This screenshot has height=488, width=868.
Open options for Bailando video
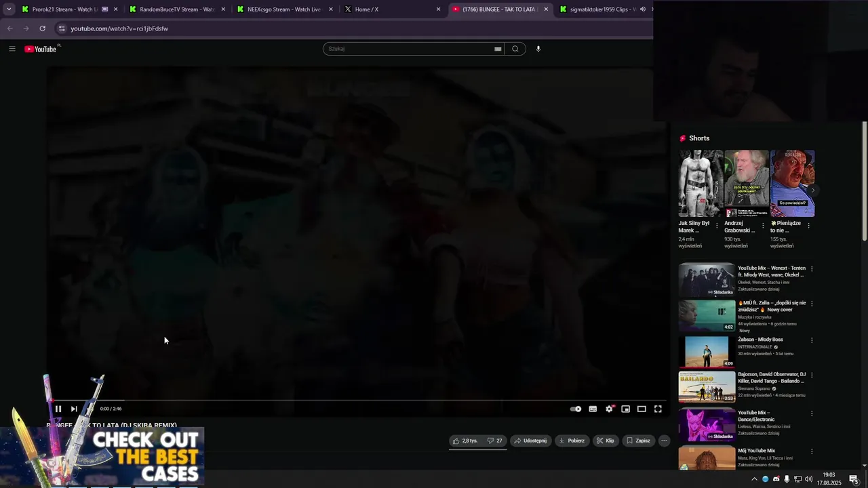812,375
